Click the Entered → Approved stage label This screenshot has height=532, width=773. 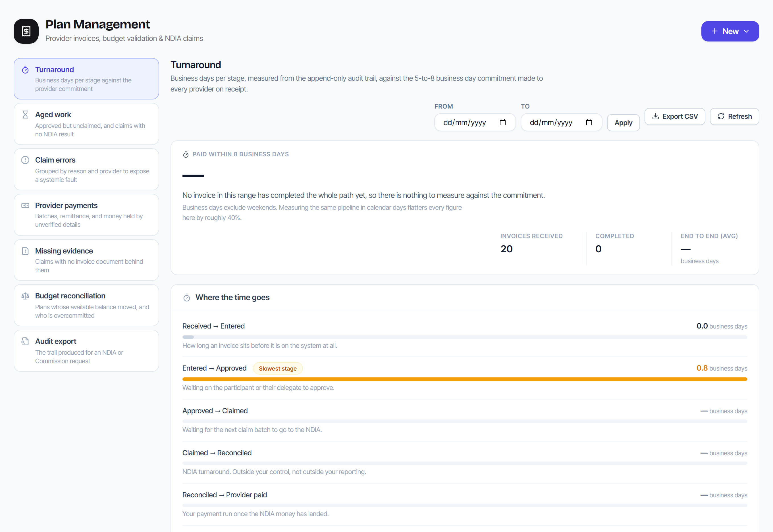pyautogui.click(x=214, y=368)
